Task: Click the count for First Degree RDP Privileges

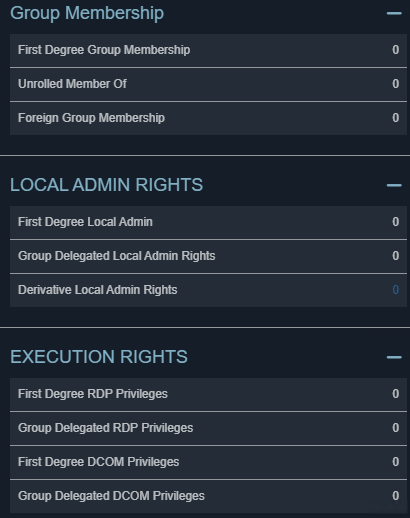Action: [396, 394]
